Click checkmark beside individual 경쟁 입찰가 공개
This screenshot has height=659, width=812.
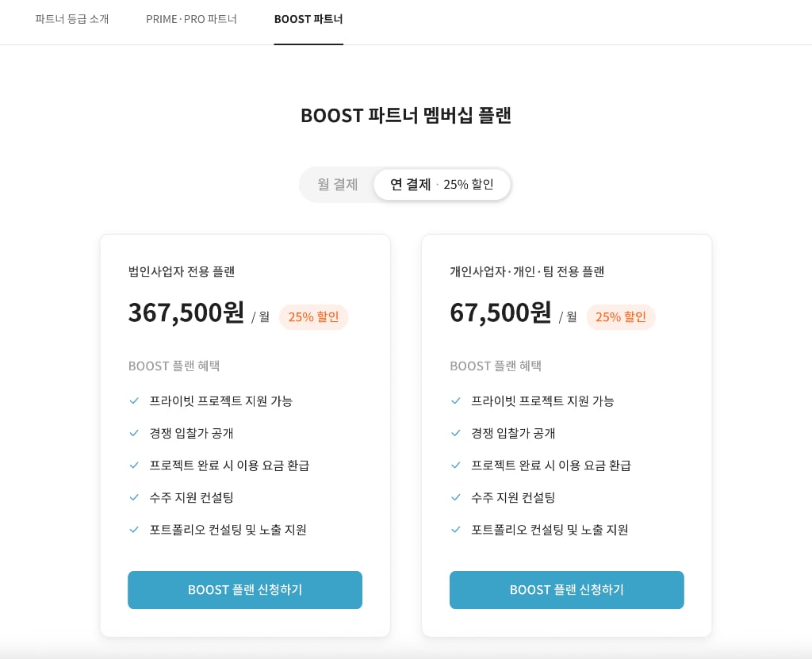point(456,433)
